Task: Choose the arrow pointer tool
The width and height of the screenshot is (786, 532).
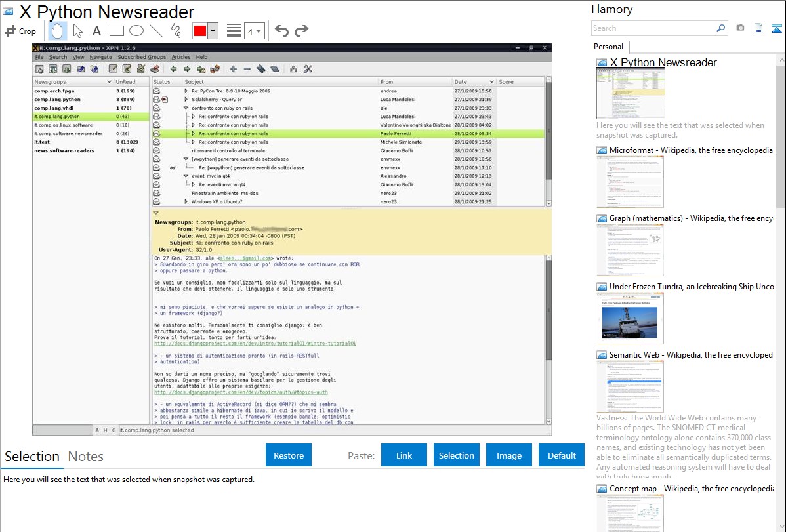Action: click(77, 31)
